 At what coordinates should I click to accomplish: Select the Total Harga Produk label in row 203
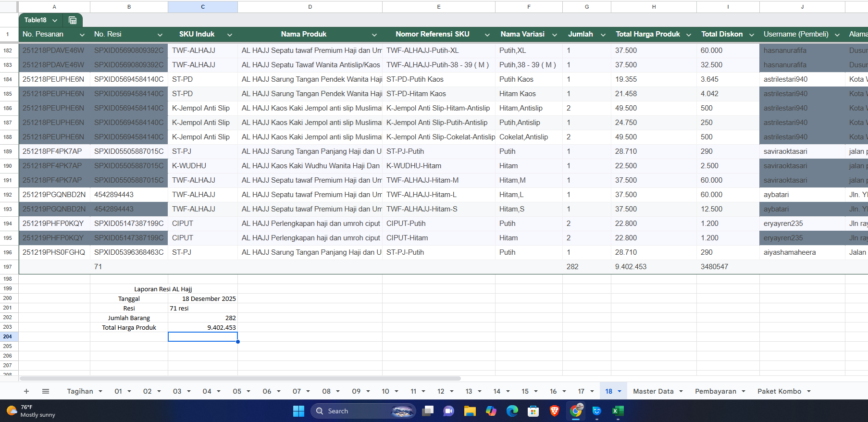[129, 327]
